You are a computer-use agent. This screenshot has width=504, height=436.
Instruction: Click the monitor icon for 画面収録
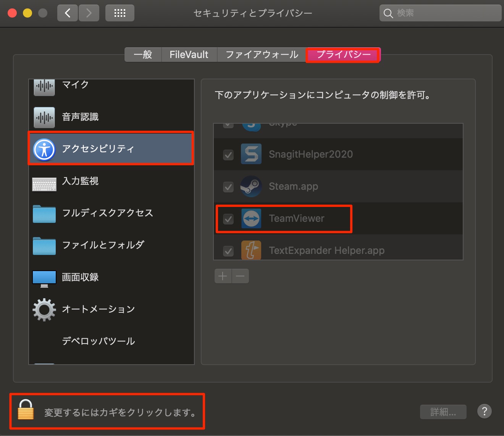coord(44,279)
